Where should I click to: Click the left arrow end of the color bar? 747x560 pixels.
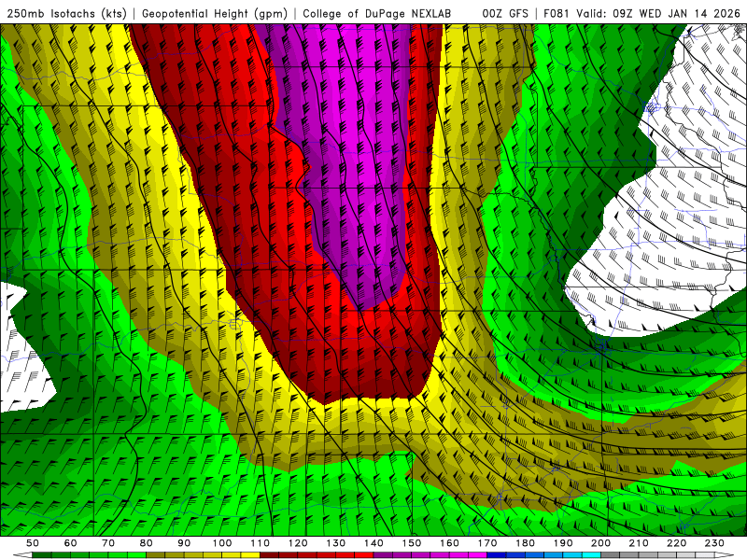point(22,555)
